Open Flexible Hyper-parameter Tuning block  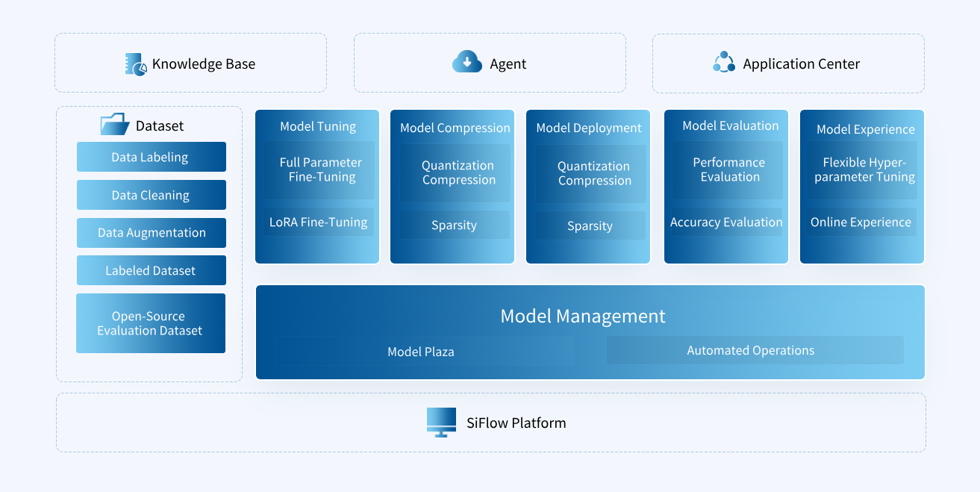click(x=864, y=170)
